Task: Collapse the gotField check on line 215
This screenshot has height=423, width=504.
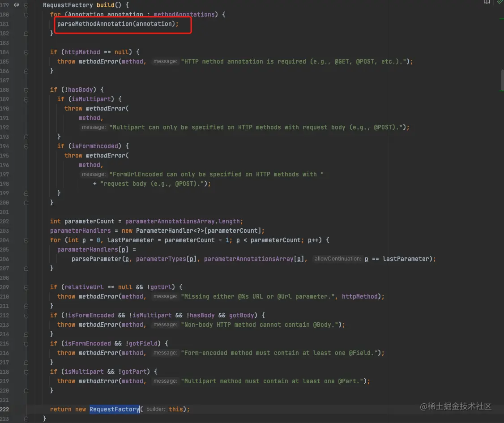Action: 26,344
